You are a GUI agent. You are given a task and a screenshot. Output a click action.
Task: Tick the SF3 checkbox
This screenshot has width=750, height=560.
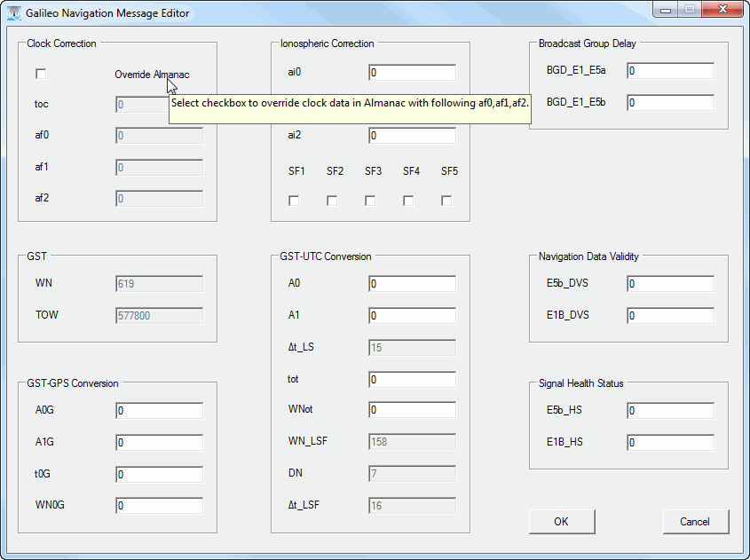click(370, 201)
